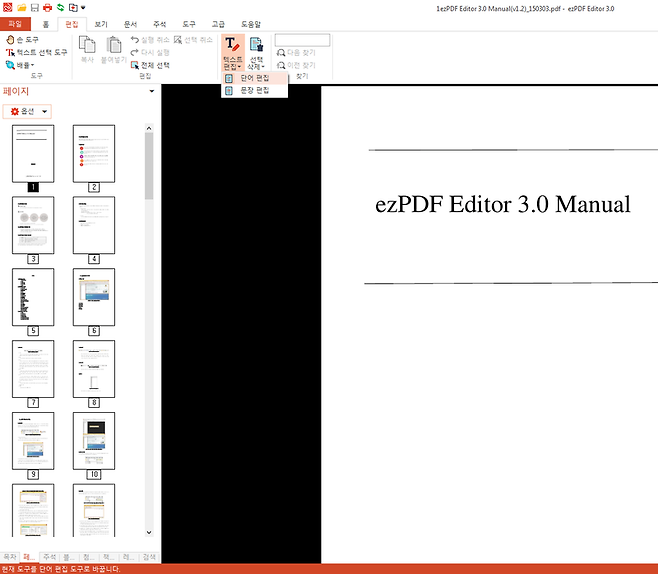Select page 5 thumbnail
The height and width of the screenshot is (574, 658).
tap(33, 297)
